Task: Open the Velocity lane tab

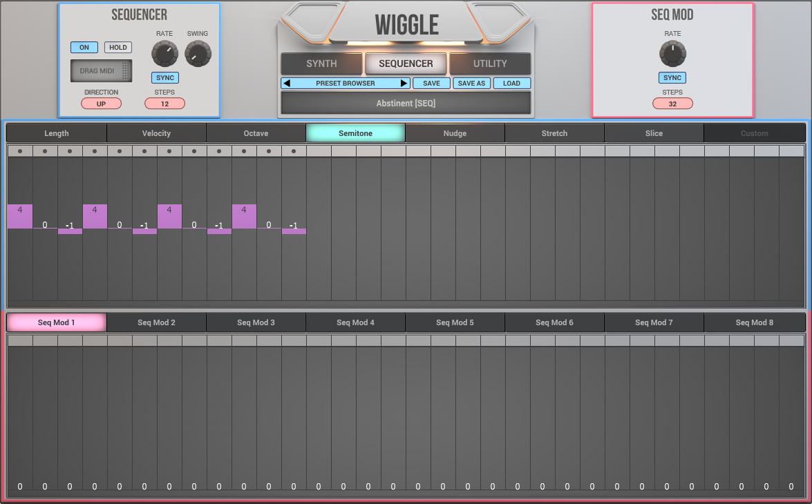Action: (156, 133)
